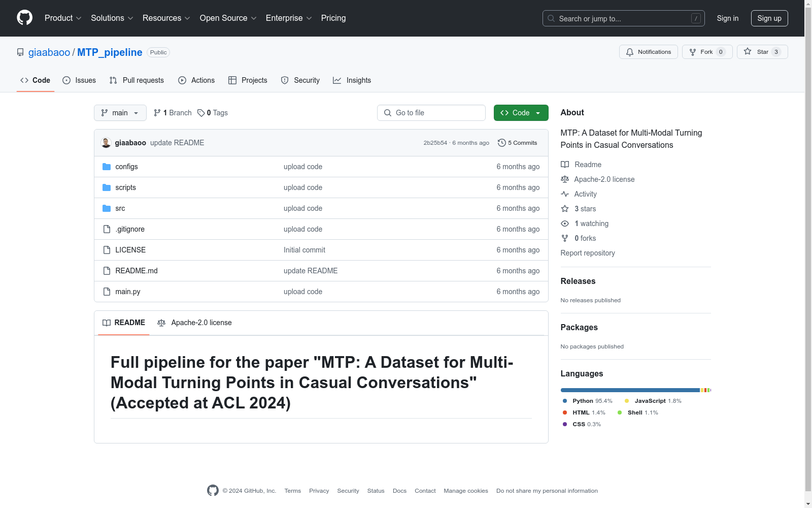Click the Terms link in footer
This screenshot has width=812, height=508.
tap(293, 491)
